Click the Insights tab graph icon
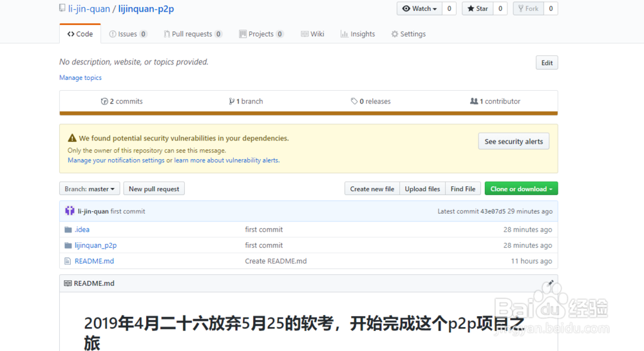This screenshot has height=351, width=644. point(344,34)
